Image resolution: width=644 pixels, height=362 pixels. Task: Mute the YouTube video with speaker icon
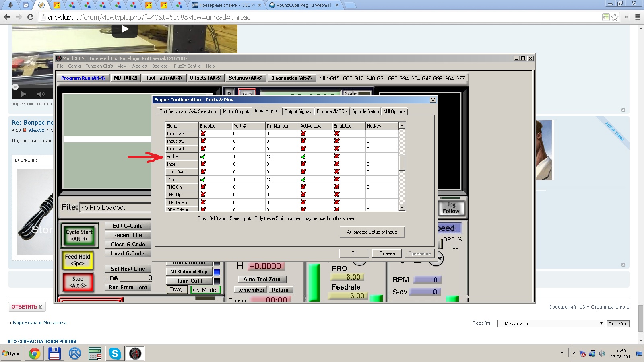coord(41,94)
